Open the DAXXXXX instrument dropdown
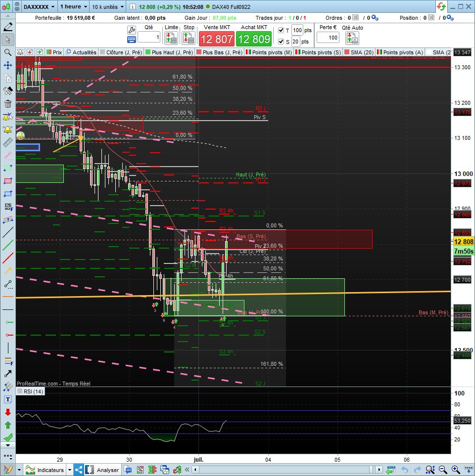The image size is (475, 476). (x=39, y=6)
